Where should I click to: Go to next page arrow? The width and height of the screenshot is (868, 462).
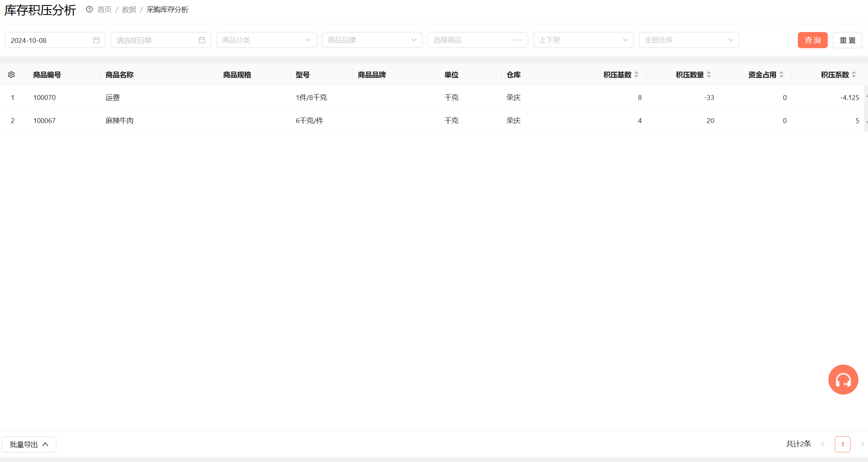tap(862, 444)
